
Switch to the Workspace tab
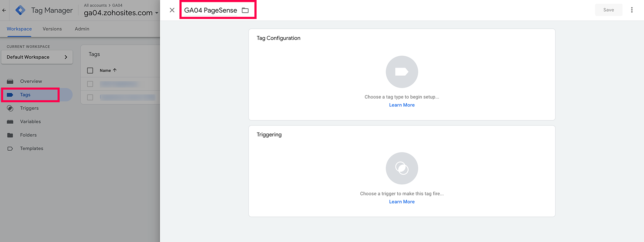(x=19, y=29)
